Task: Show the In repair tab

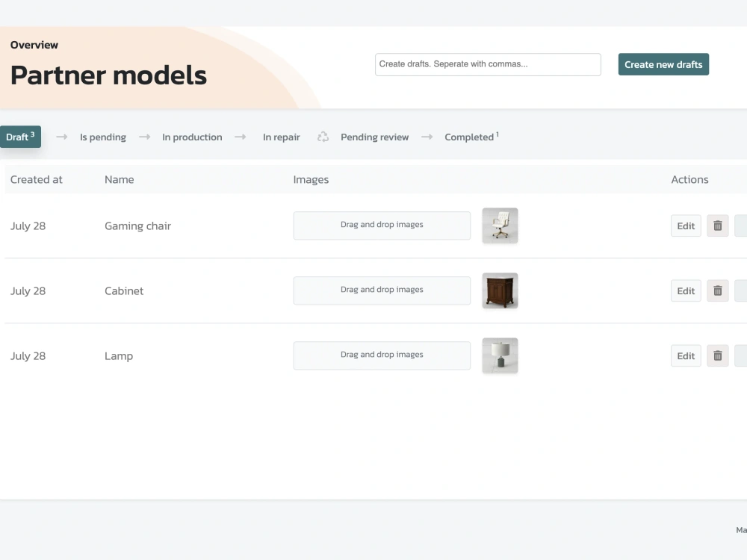Action: pos(281,137)
